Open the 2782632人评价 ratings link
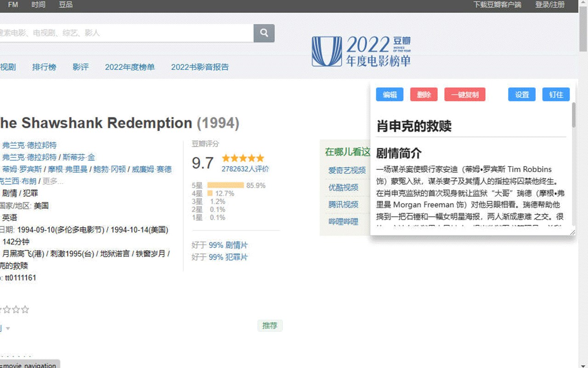 pyautogui.click(x=245, y=169)
